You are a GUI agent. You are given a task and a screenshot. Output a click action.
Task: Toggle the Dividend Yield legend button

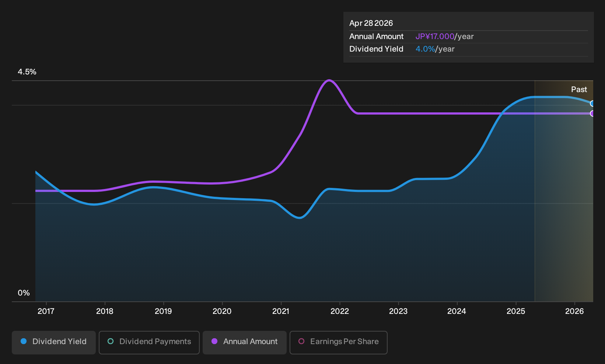click(x=54, y=343)
